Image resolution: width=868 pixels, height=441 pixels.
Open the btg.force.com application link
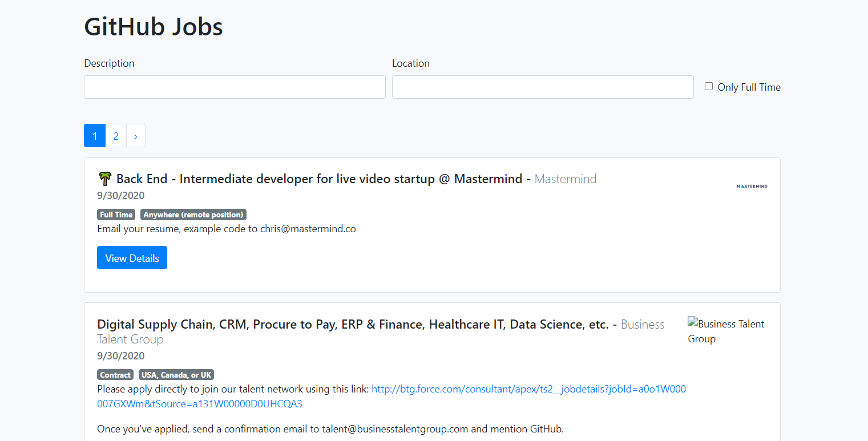[x=391, y=397]
